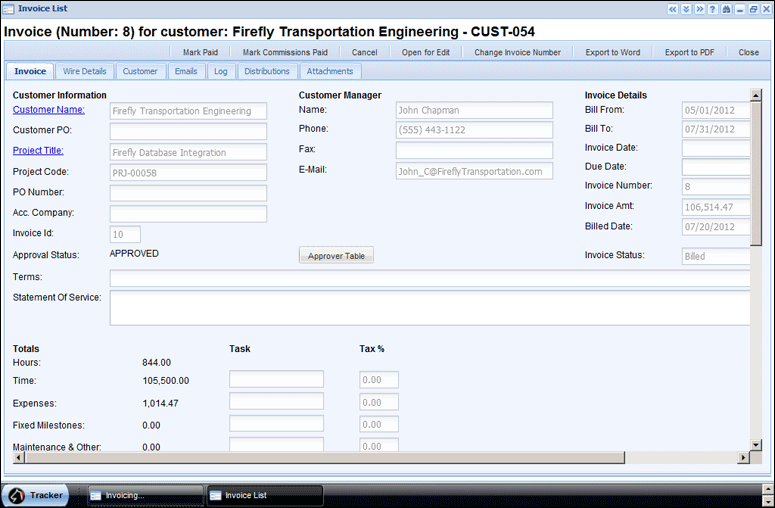
Task: Open the Tracker start button
Action: 36,495
